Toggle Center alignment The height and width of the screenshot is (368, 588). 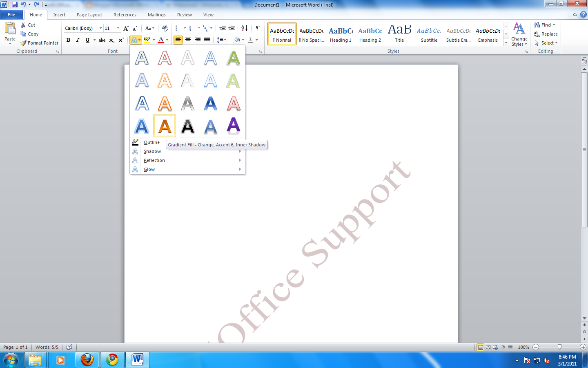click(x=188, y=40)
